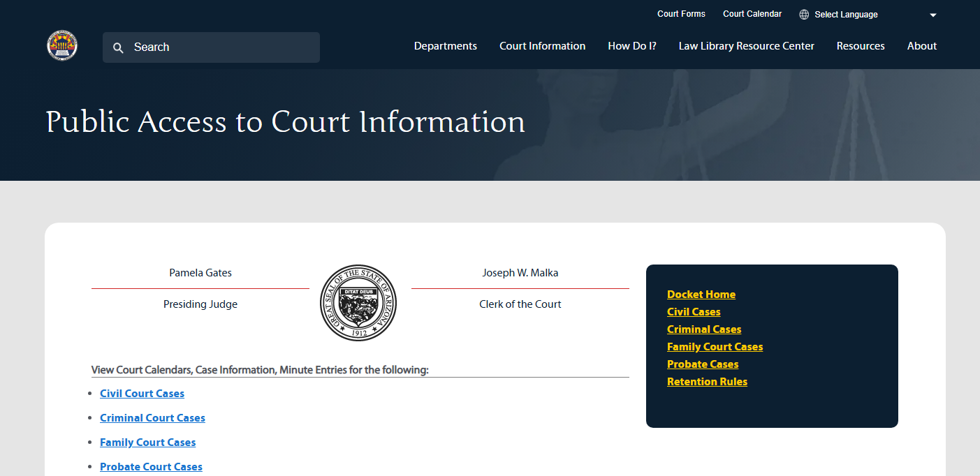Open Law Library Resource Center menu

pos(746,46)
